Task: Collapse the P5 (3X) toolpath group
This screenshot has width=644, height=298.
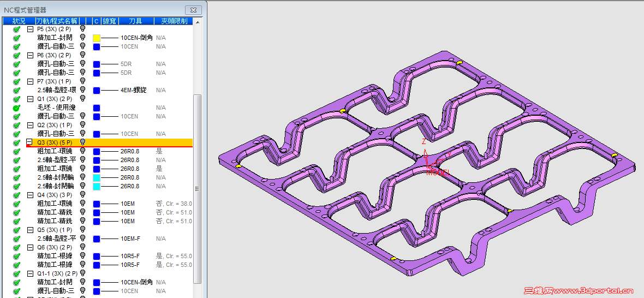Action: coord(30,29)
